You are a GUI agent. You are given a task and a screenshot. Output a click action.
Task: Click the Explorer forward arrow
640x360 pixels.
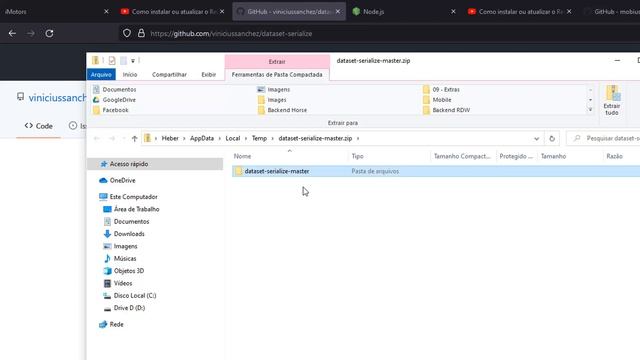coord(111,139)
